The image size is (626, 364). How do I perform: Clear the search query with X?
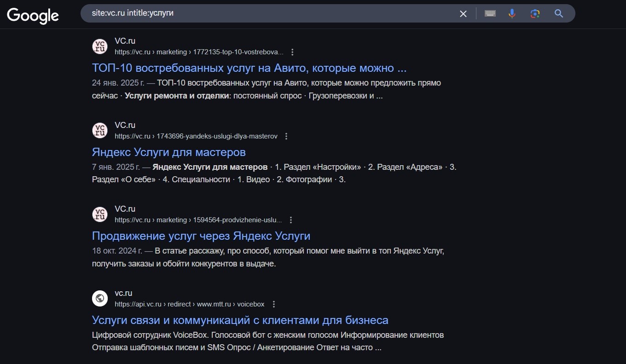[x=463, y=14]
